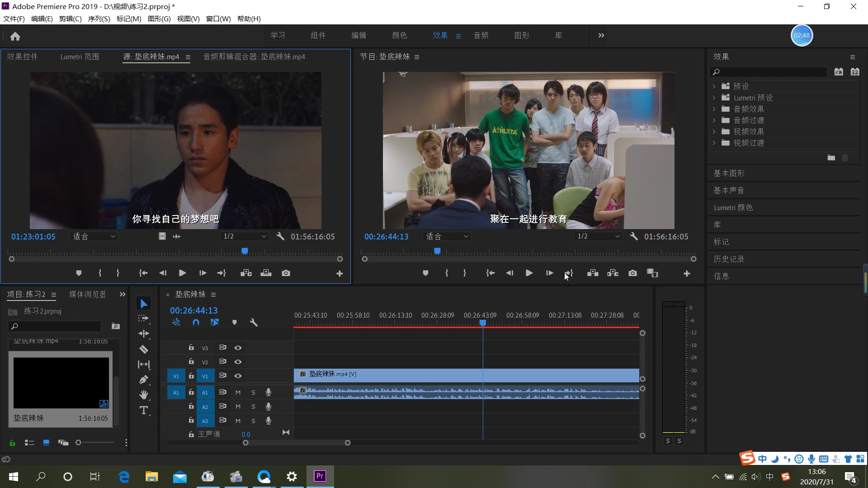868x488 pixels.
Task: Click new bin icon in project panel
Action: [116, 326]
